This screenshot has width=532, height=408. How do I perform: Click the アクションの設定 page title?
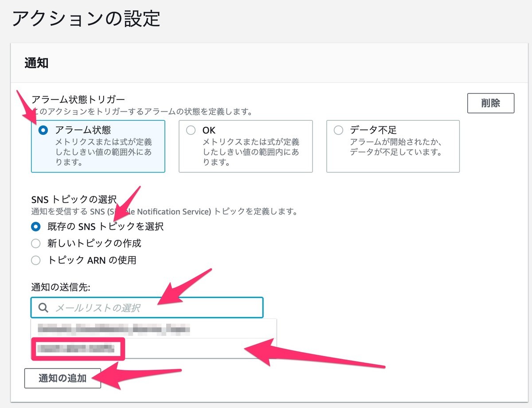86,19
